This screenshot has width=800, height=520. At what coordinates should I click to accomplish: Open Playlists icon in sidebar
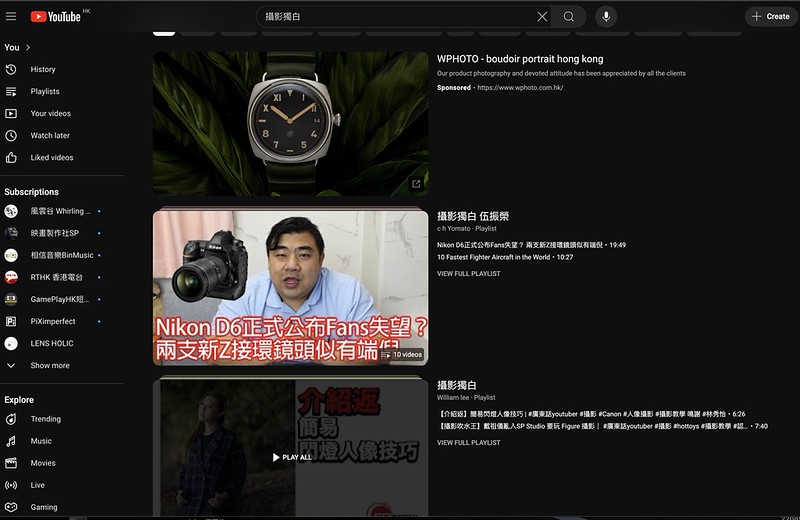pyautogui.click(x=11, y=91)
